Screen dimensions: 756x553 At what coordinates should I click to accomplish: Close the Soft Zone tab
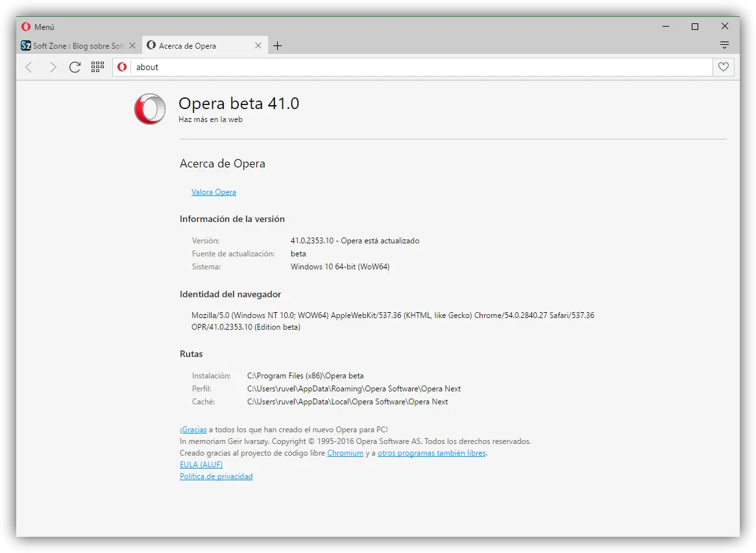tap(132, 46)
